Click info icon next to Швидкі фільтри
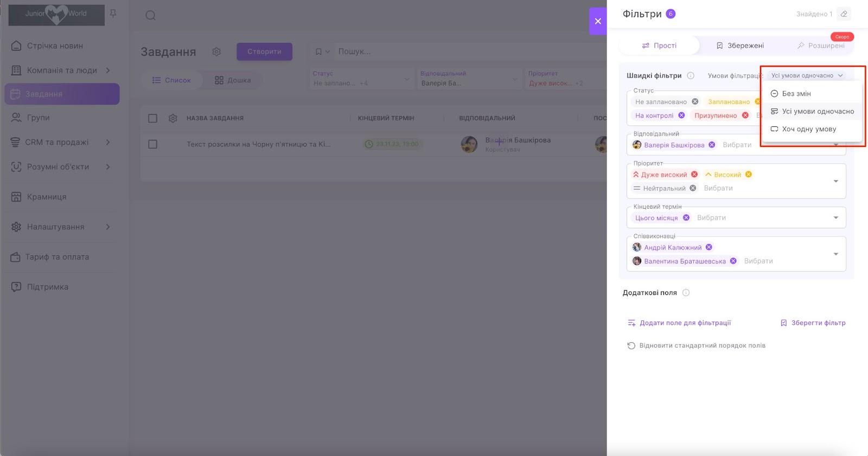This screenshot has width=868, height=456. click(x=691, y=76)
